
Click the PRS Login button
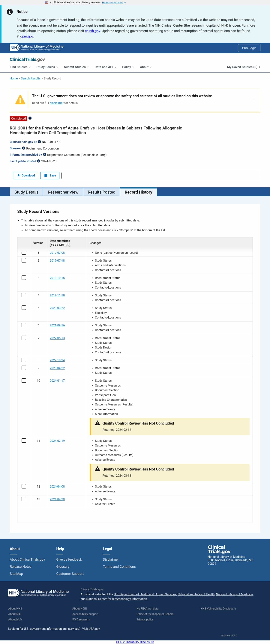[249, 48]
